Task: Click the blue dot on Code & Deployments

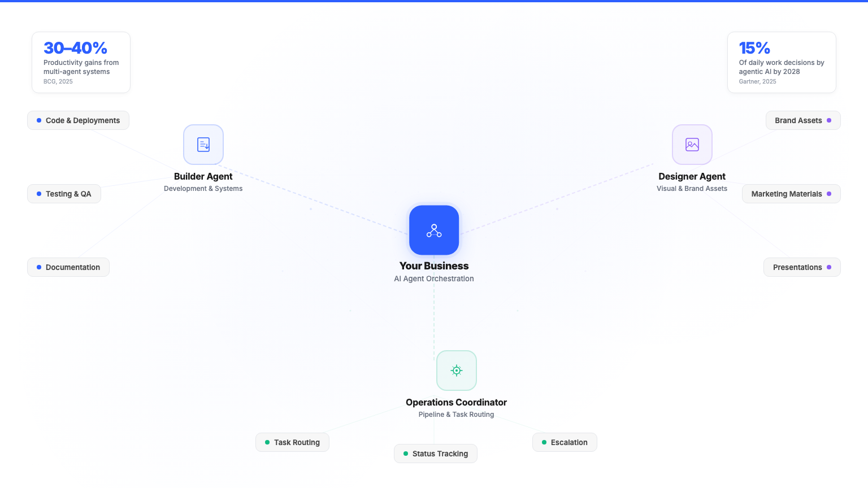Action: tap(38, 120)
